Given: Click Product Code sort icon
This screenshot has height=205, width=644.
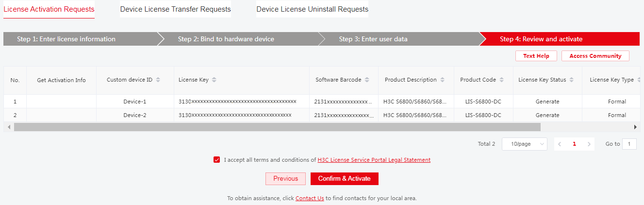Looking at the screenshot, I should coord(502,80).
